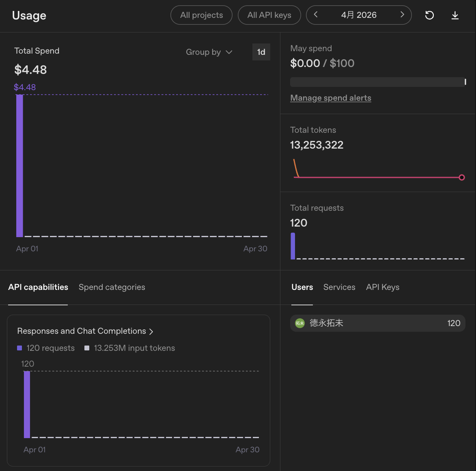Image resolution: width=476 pixels, height=471 pixels.
Task: Click the 13,253,322 total tokens value
Action: (317, 145)
